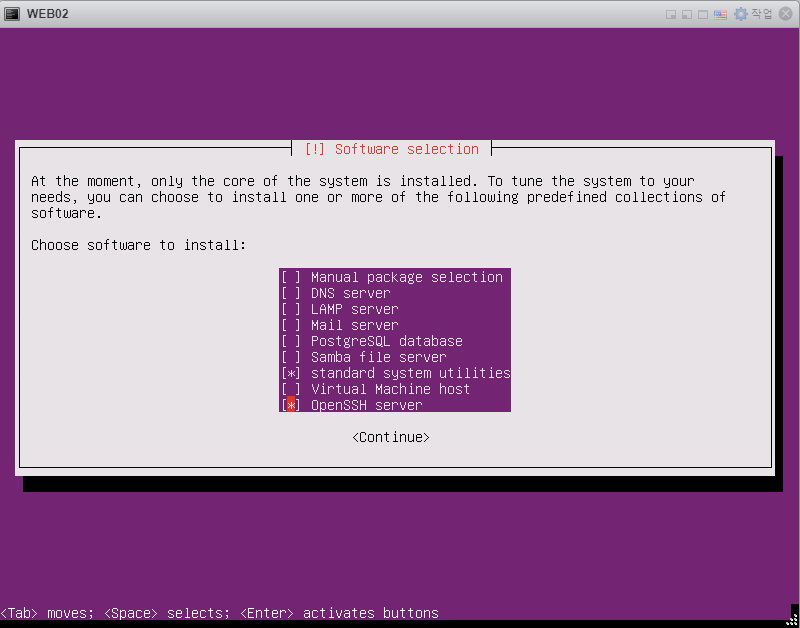Close the WEB02 console window
Image resolution: width=800 pixels, height=628 pixels.
(785, 14)
